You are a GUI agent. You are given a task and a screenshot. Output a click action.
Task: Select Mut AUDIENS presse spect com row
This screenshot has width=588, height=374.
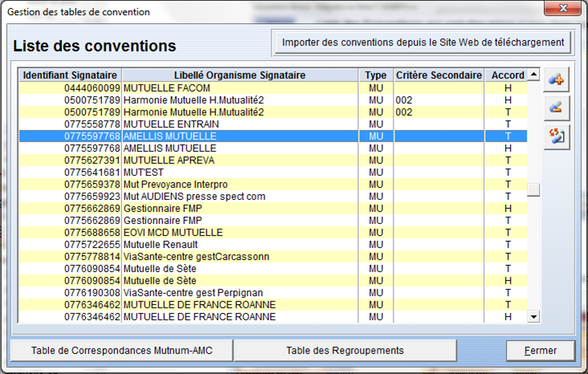tap(273, 197)
